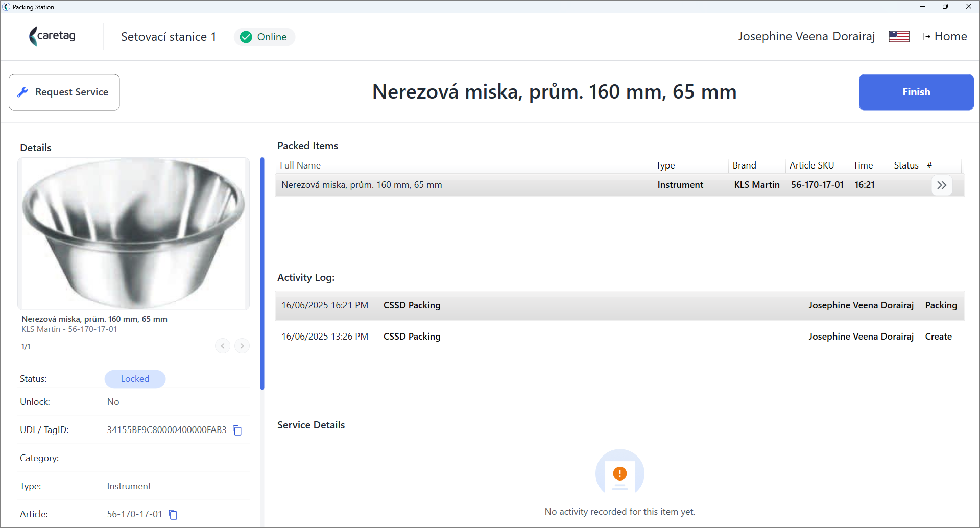Click the Setovací stanice 1 station name
Screen dimensions: 980x528
(x=169, y=37)
